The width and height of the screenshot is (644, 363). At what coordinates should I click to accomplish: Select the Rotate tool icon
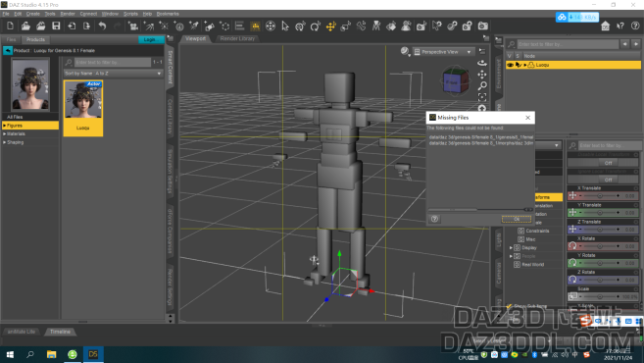tap(316, 26)
